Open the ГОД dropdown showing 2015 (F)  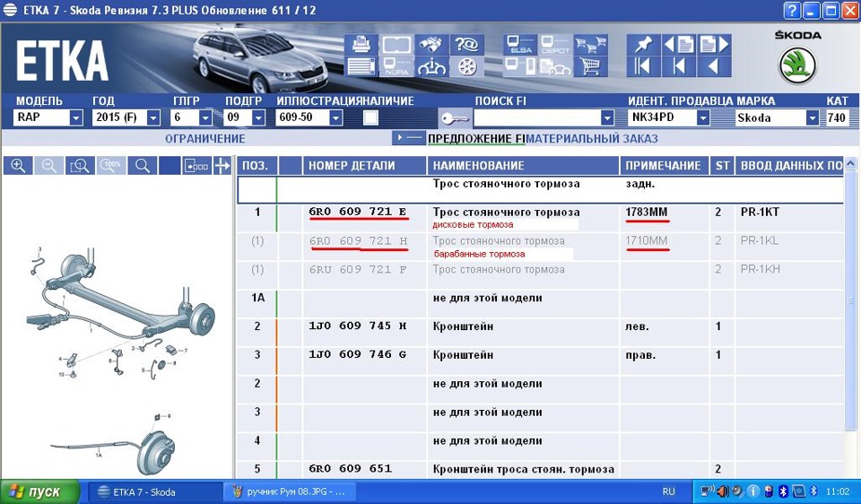153,117
